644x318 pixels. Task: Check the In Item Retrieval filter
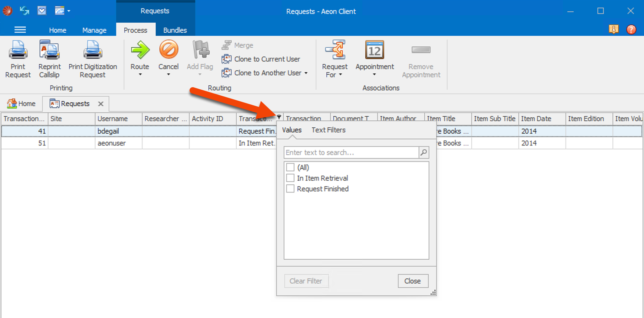click(x=290, y=178)
